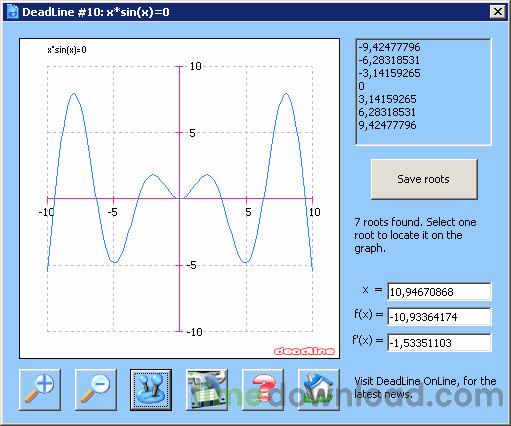Click the DeadLine title bar app icon
Screen dimensions: 511x426
[13, 12]
